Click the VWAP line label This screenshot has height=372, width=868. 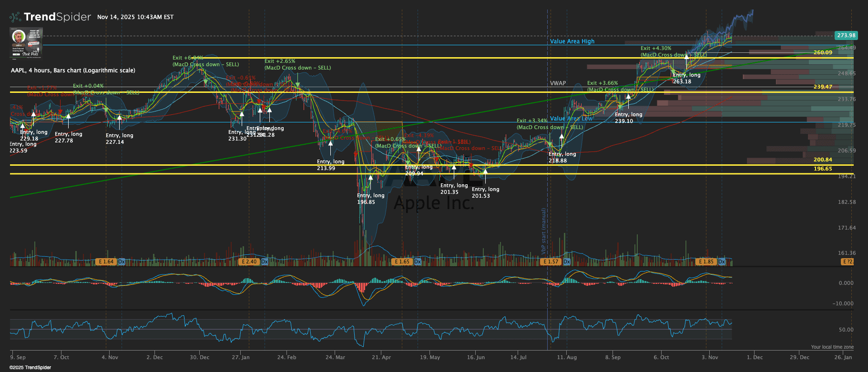(x=558, y=83)
